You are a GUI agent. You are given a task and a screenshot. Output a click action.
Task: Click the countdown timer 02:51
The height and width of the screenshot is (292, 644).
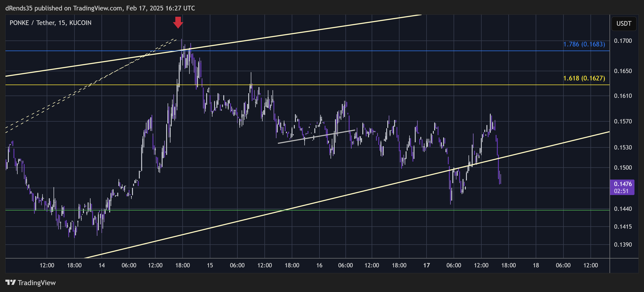point(621,191)
